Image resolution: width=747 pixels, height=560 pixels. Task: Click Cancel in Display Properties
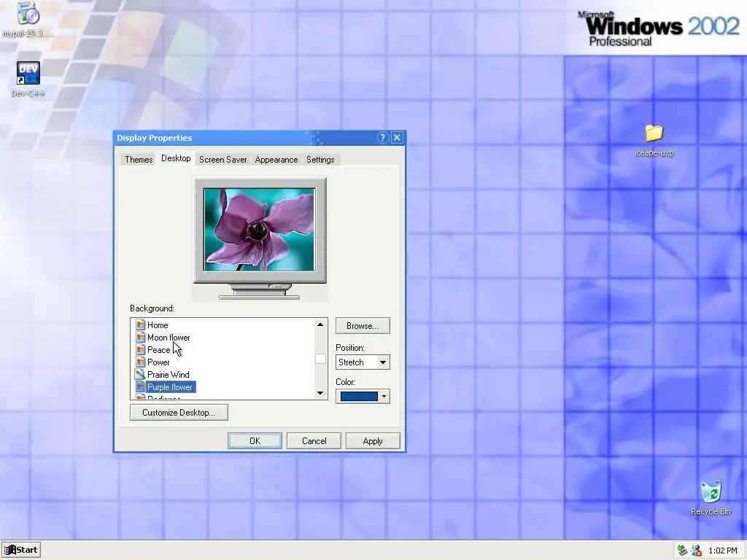(314, 441)
